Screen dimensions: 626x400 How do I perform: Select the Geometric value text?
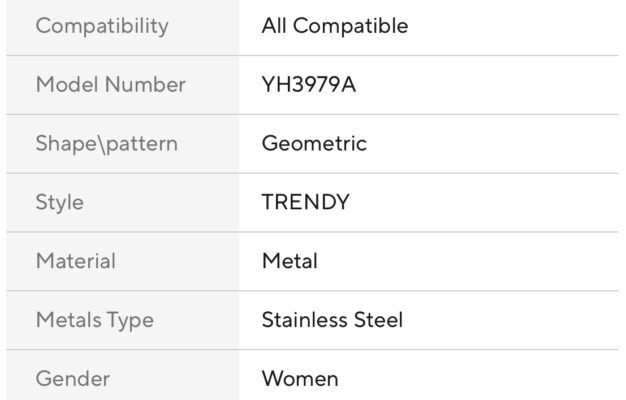click(314, 143)
